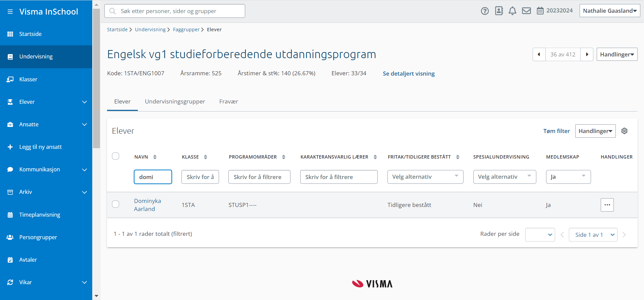Screen dimensions: 644x300
Task: Click the Kommunikasjon speech bubble icon
Action: (x=10, y=169)
